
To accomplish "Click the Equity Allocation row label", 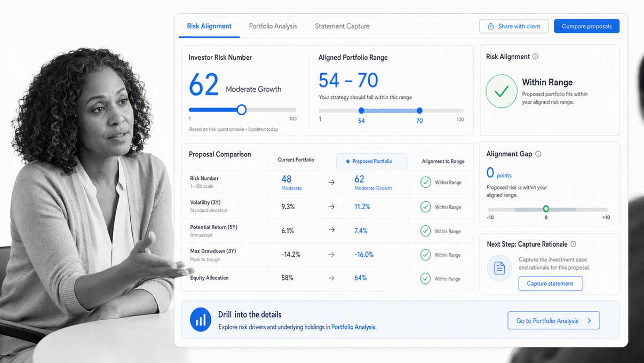I will [x=209, y=278].
